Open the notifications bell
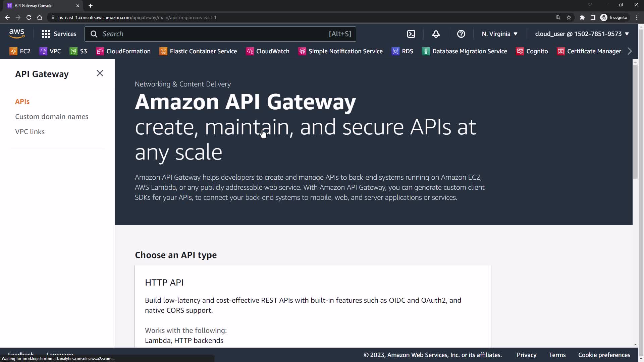This screenshot has height=362, width=644. click(x=436, y=34)
